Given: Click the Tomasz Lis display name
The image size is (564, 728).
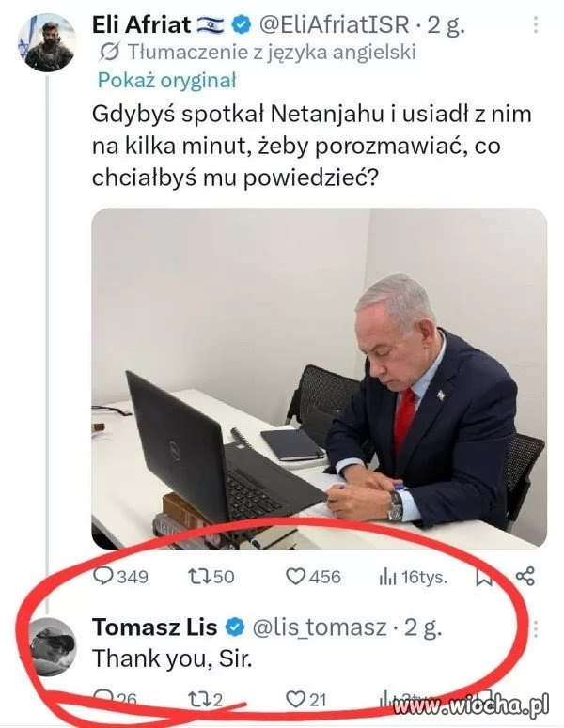Looking at the screenshot, I should pyautogui.click(x=155, y=627).
